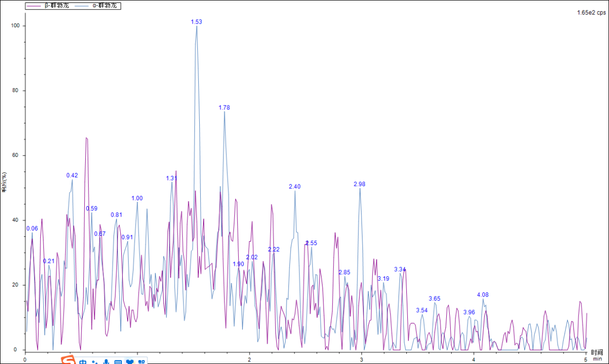Click the peak labeled 1.53
Image resolution: width=609 pixels, height=364 pixels.
coord(196,22)
